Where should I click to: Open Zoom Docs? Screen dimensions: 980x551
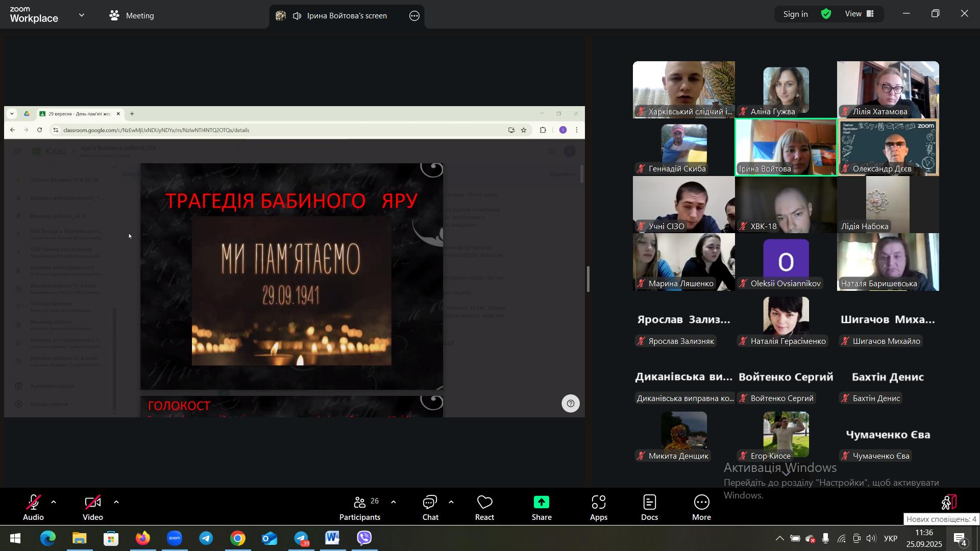pos(650,508)
